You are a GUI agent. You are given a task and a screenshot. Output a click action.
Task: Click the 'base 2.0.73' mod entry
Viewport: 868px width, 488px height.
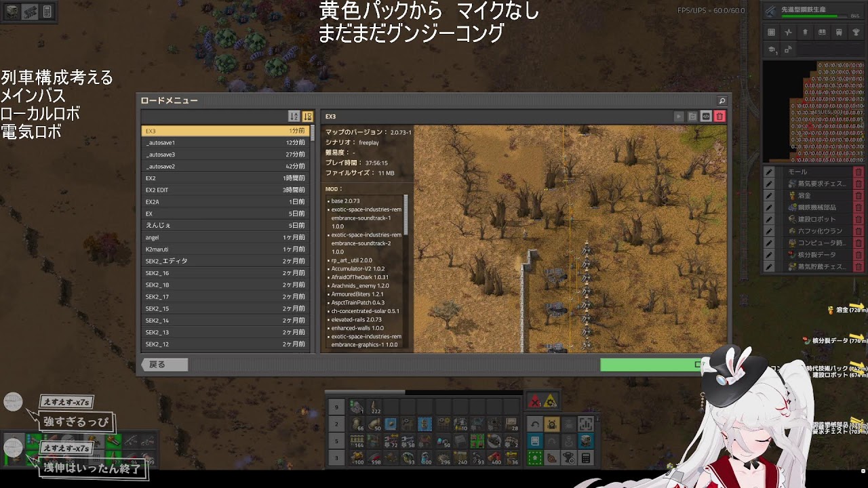345,201
